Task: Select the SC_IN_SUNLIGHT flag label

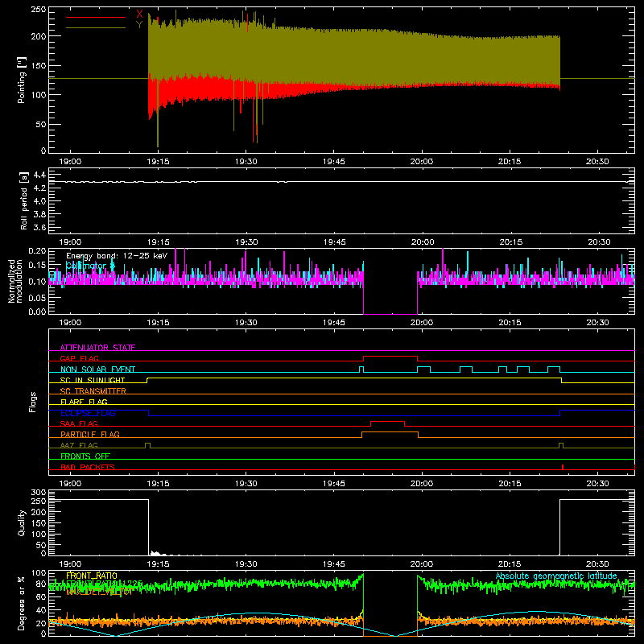Action: [x=93, y=380]
